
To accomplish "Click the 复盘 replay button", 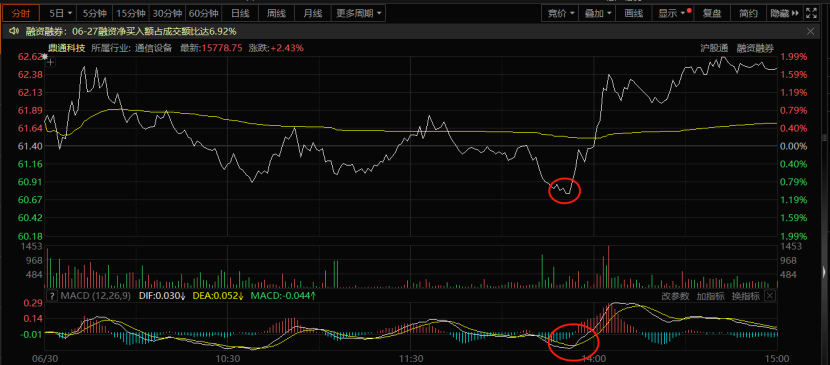I will pyautogui.click(x=712, y=13).
